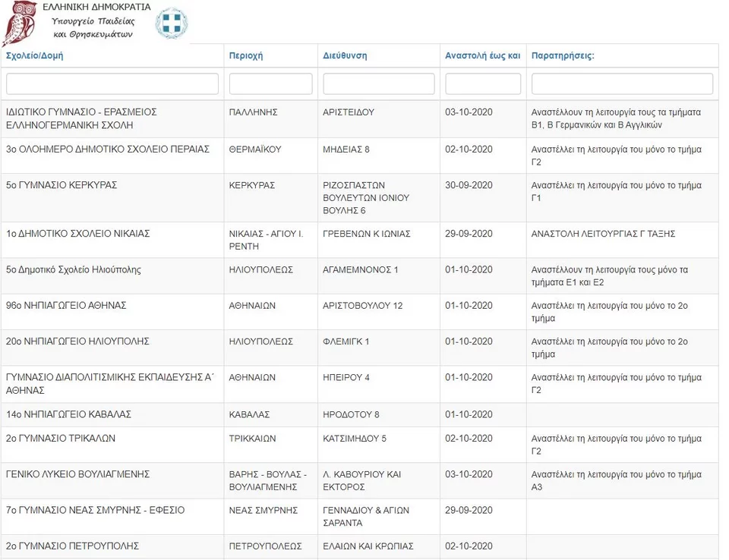Click 7ο ΓΥΜΝΑΣΙΟ ΝΕΑΣ ΣΜΥΡΝΗΣ - ΕΦΕΣΙΟ
This screenshot has height=560, width=729.
95,510
